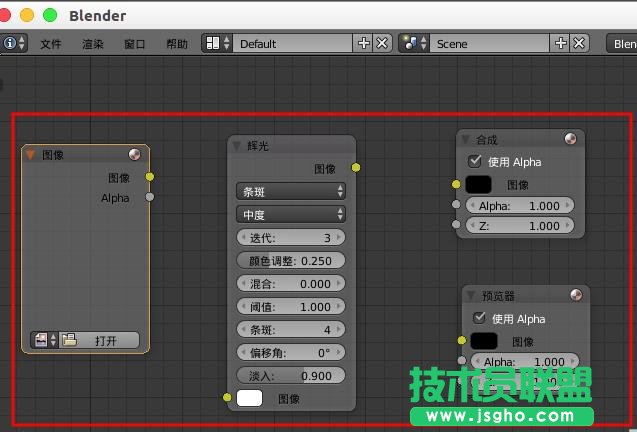Image resolution: width=637 pixels, height=432 pixels.
Task: Click the 迭代 value field
Action: (x=291, y=237)
